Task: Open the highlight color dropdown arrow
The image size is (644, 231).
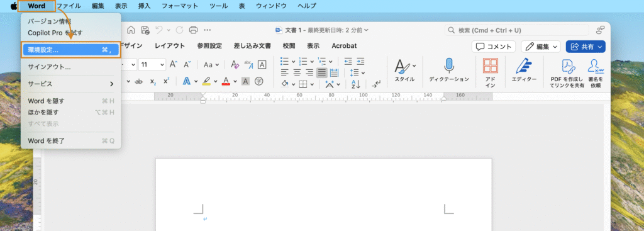Action: 216,81
